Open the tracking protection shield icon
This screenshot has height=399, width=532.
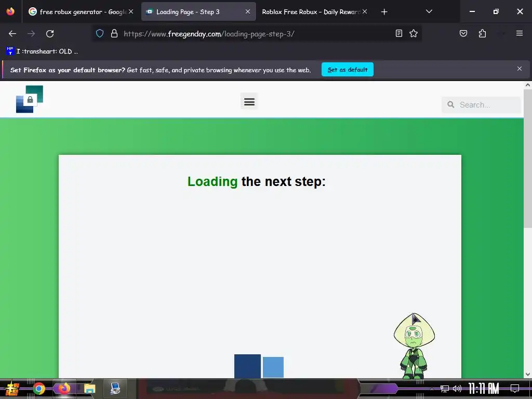[x=99, y=33]
